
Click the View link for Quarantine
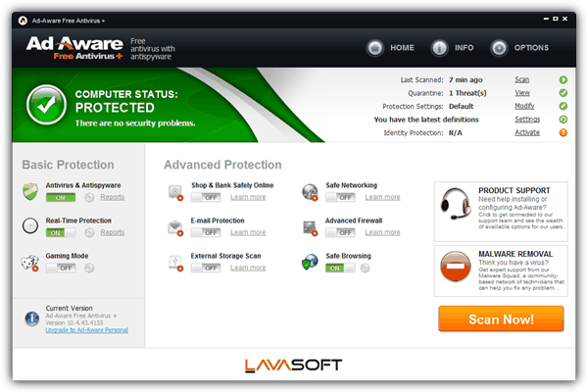click(522, 93)
